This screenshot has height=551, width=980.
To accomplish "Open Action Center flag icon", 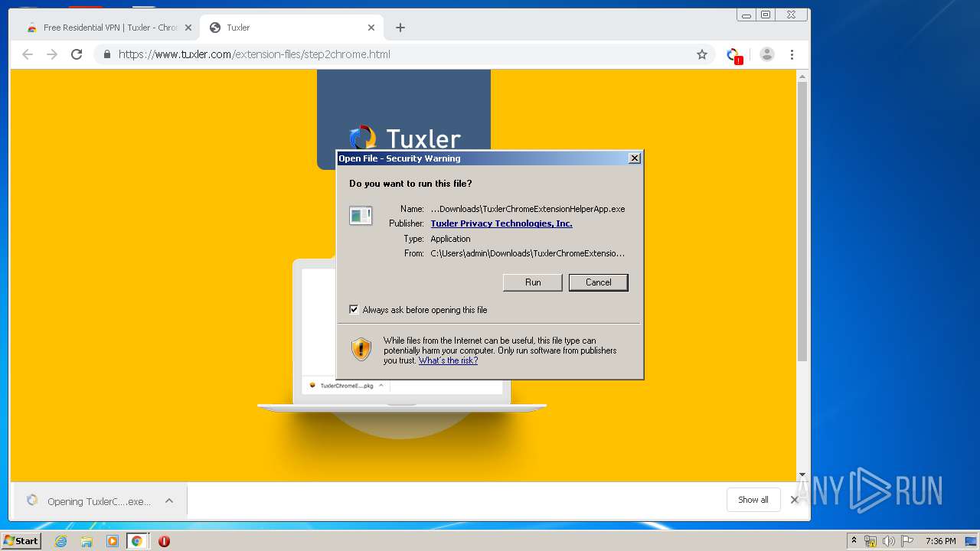I will (907, 541).
